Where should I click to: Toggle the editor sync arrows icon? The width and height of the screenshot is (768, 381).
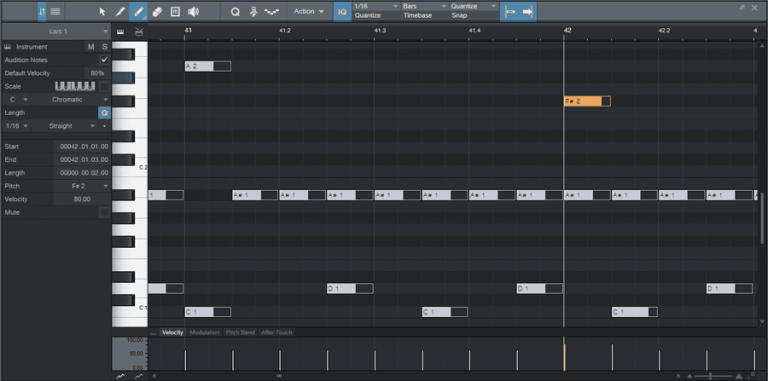tap(42, 12)
